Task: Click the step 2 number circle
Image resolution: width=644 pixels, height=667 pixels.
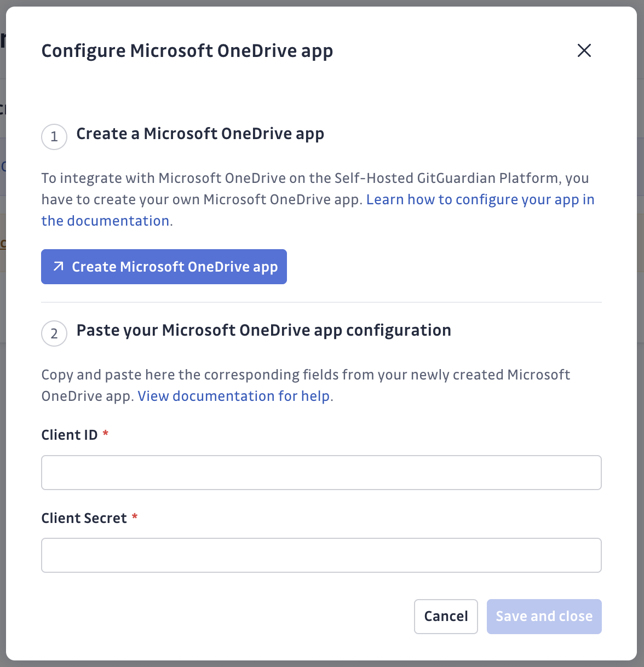Action: (54, 334)
